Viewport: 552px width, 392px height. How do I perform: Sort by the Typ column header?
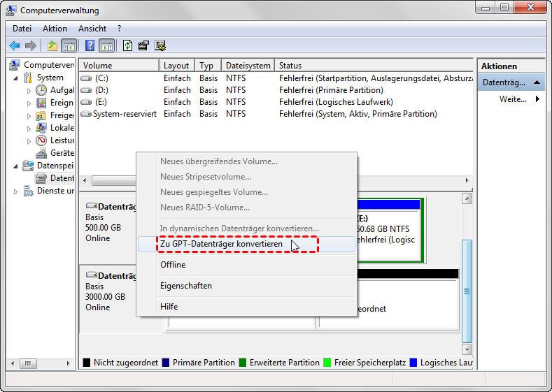tap(208, 66)
